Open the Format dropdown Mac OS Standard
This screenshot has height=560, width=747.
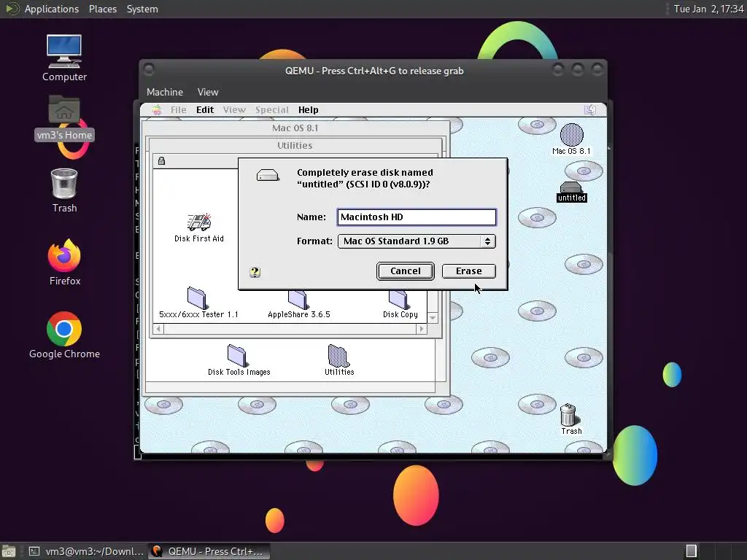point(417,241)
